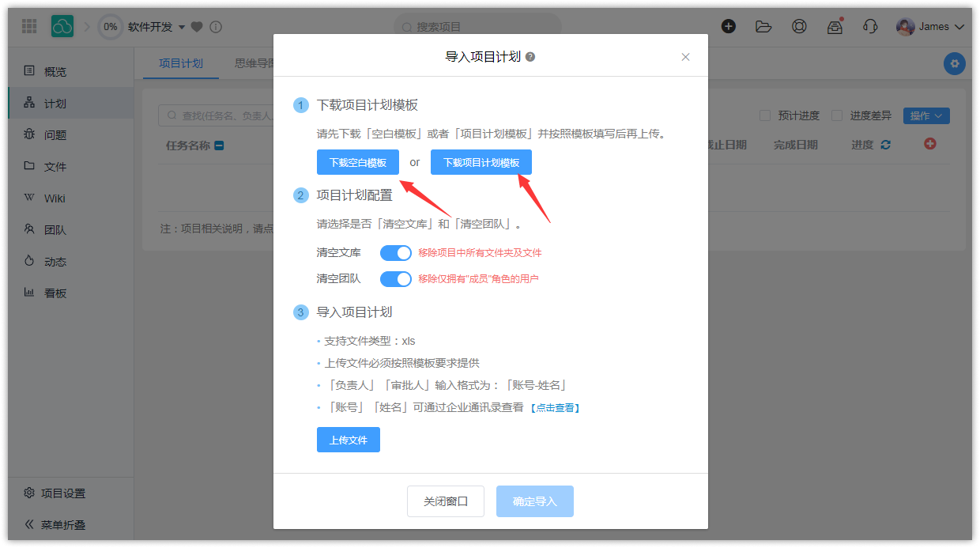
Task: Toggle the 清空文库 switch
Action: tap(396, 253)
